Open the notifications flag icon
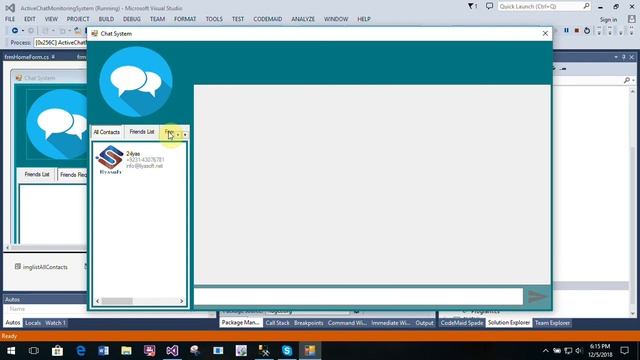The height and width of the screenshot is (360, 640). coord(471,6)
